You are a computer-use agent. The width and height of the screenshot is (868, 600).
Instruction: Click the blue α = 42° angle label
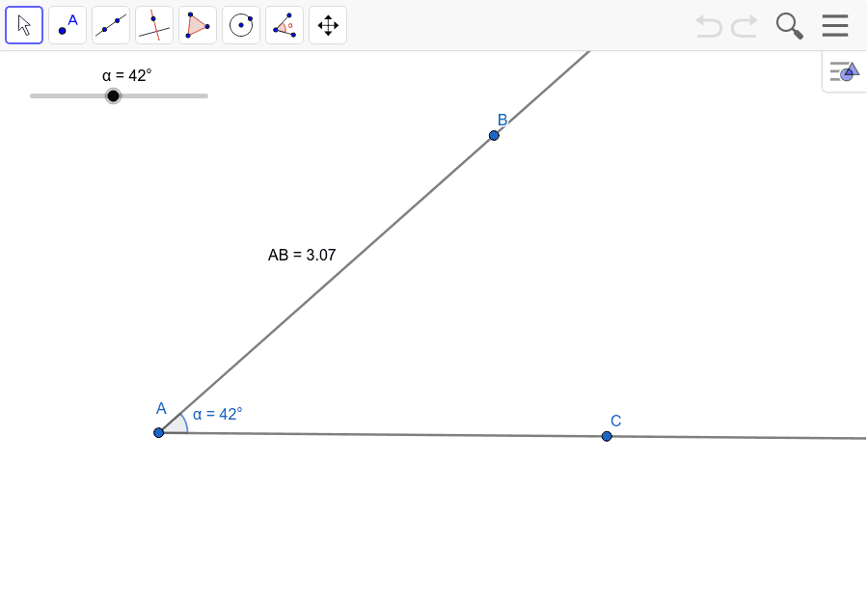[x=218, y=414]
